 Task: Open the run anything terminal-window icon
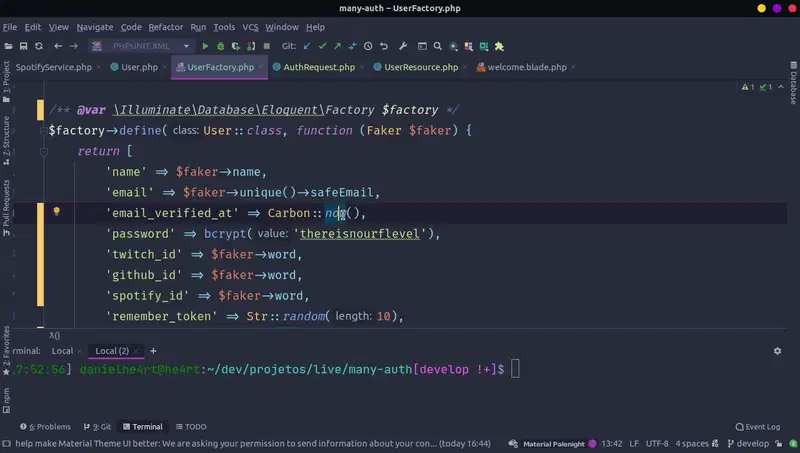422,46
